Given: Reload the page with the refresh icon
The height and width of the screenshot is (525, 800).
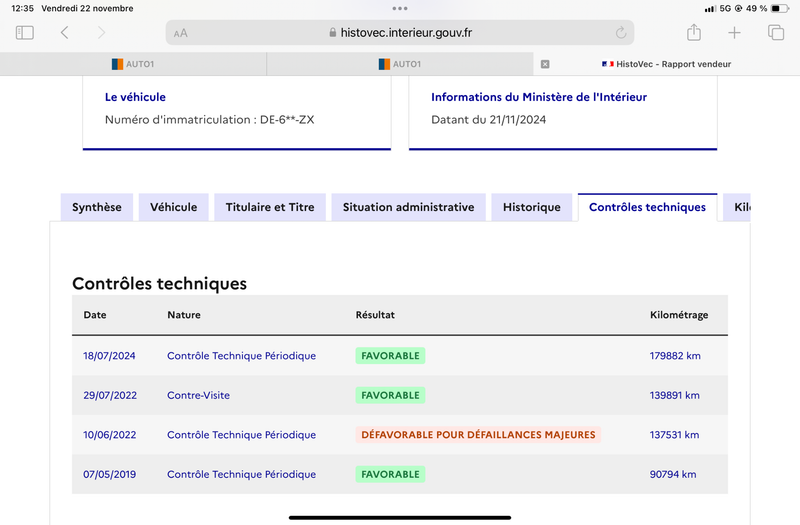Looking at the screenshot, I should [x=620, y=33].
